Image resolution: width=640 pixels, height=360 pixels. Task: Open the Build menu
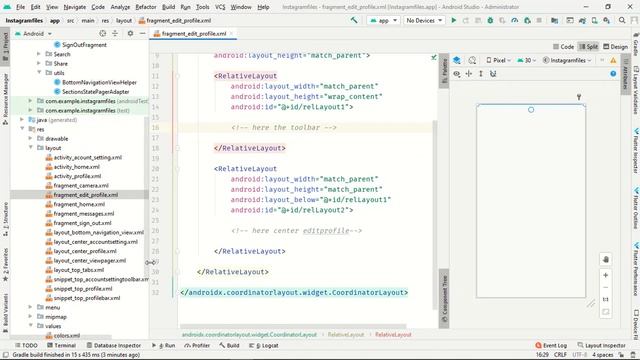click(x=168, y=7)
